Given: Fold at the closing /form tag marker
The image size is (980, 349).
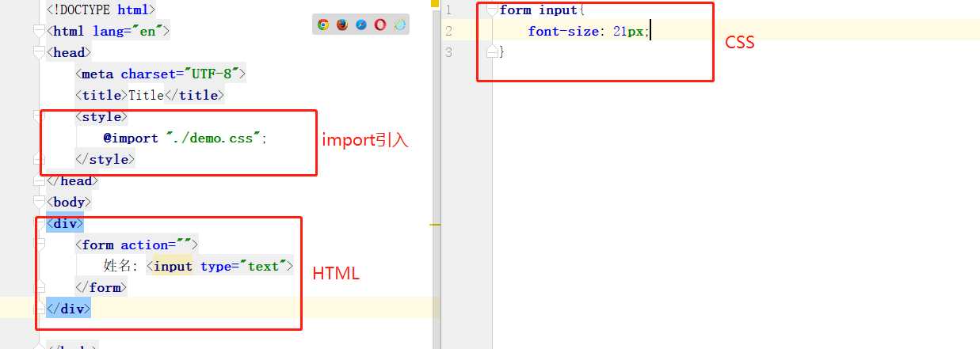Looking at the screenshot, I should pos(40,288).
